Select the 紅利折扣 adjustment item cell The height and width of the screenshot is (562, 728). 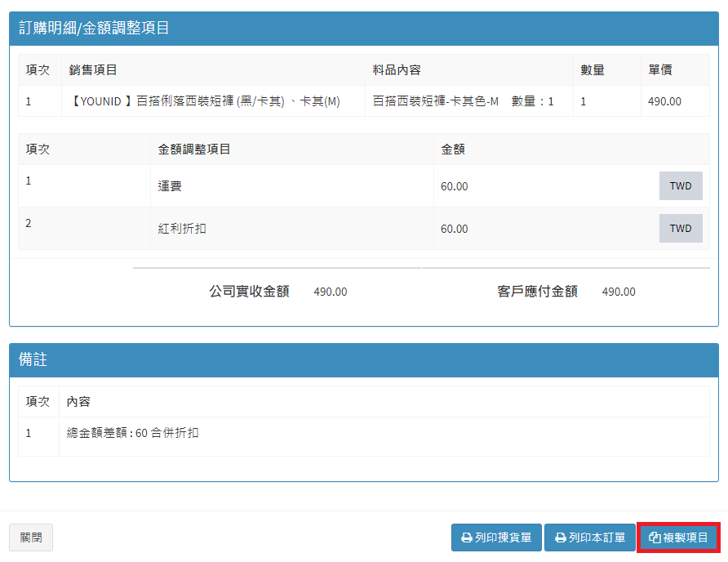[182, 229]
